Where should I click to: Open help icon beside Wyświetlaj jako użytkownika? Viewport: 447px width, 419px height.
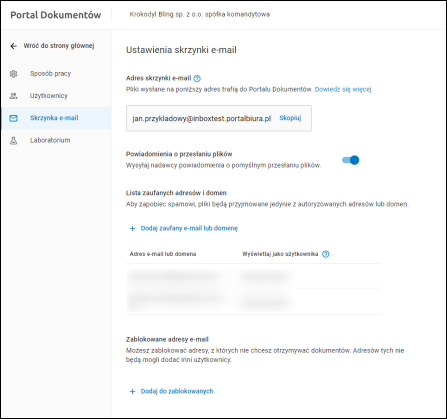coord(326,254)
